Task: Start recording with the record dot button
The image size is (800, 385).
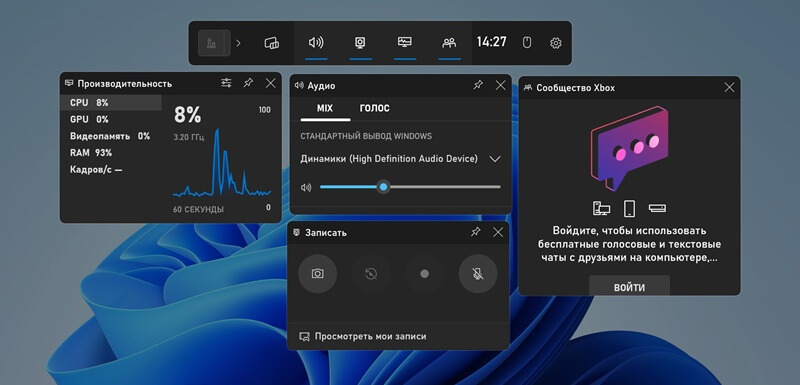Action: (424, 274)
